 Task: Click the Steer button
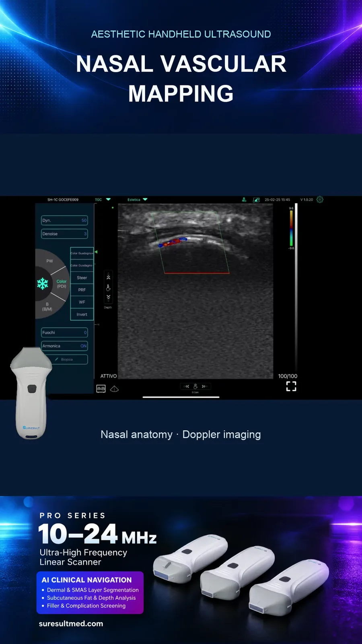click(82, 278)
